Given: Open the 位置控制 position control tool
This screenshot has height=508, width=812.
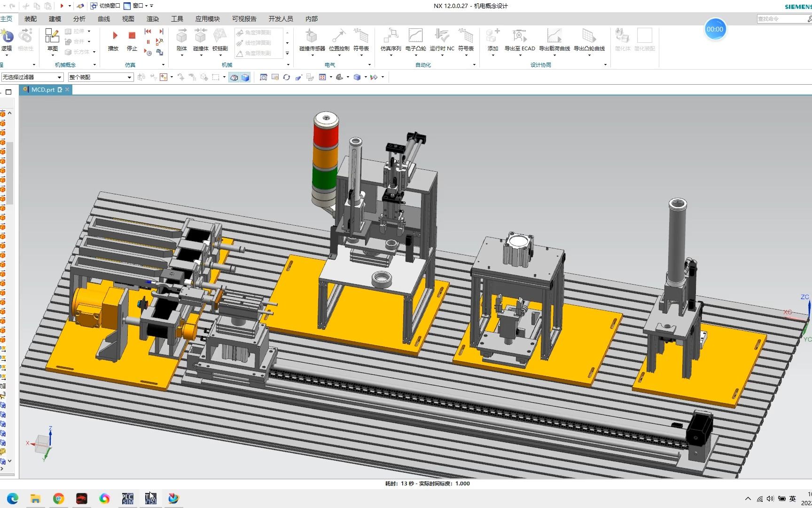Looking at the screenshot, I should 339,40.
